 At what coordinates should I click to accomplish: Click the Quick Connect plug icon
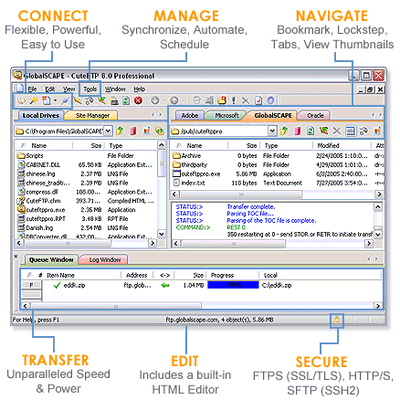tap(65, 100)
